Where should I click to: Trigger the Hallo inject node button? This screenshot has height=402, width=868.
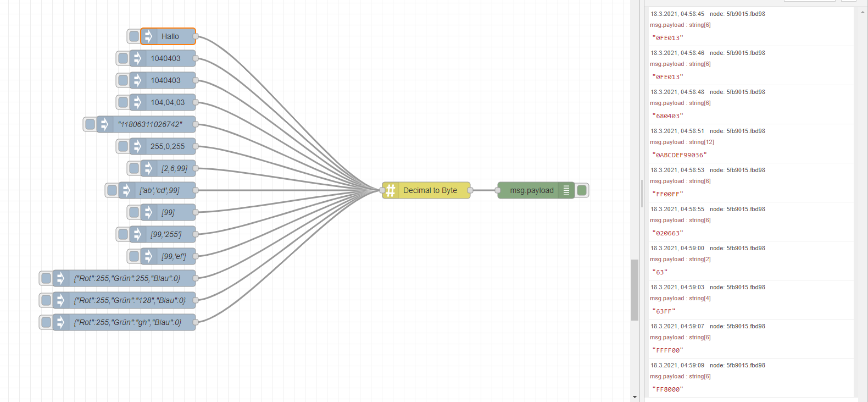134,36
